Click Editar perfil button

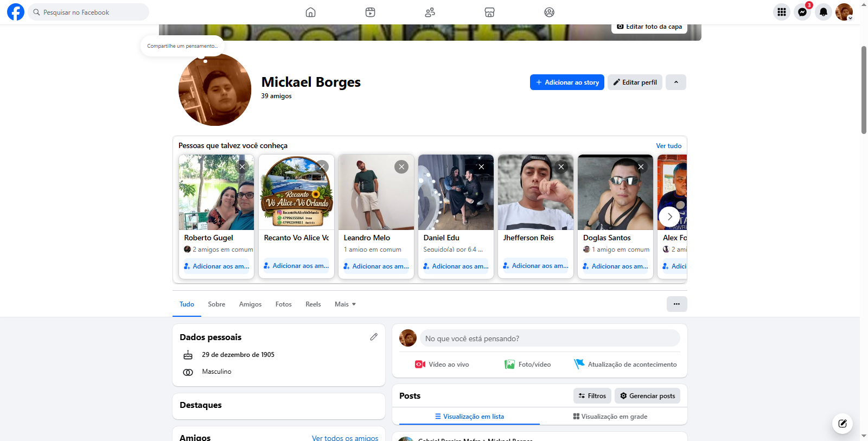(635, 82)
